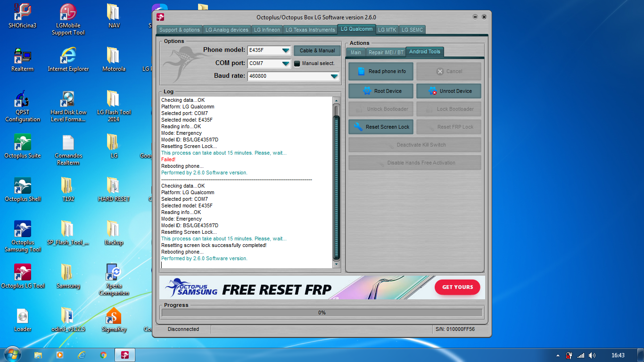This screenshot has height=362, width=644.
Task: Open Windows Media Player from taskbar
Action: 60,355
